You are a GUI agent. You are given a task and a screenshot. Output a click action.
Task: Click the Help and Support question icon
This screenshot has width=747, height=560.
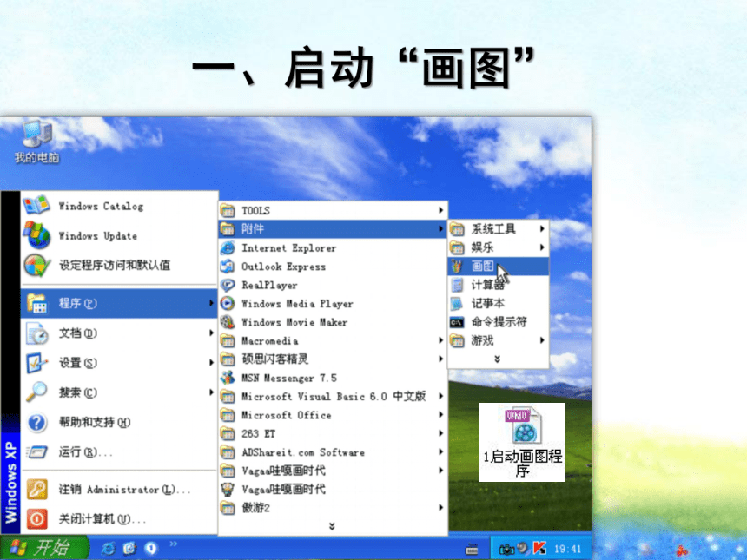pyautogui.click(x=36, y=422)
